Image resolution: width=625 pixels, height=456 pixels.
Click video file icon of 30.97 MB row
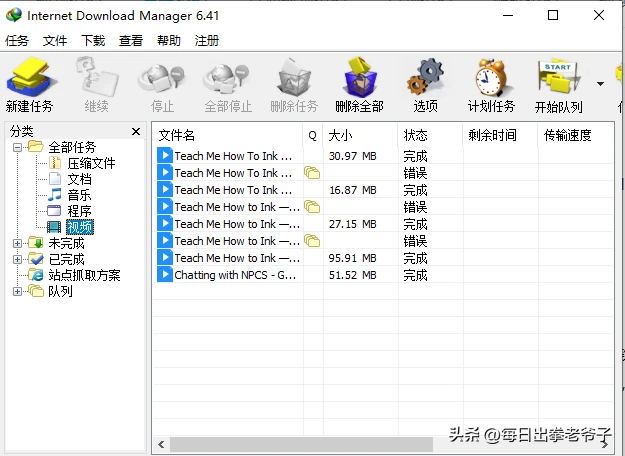[165, 155]
